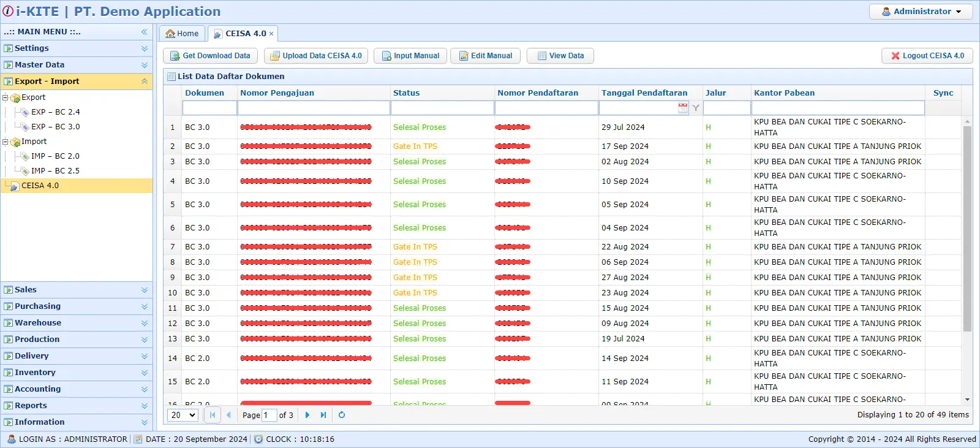Screen dimensions: 980x448
Task: Collapse the main menu sidebar
Action: tap(145, 32)
